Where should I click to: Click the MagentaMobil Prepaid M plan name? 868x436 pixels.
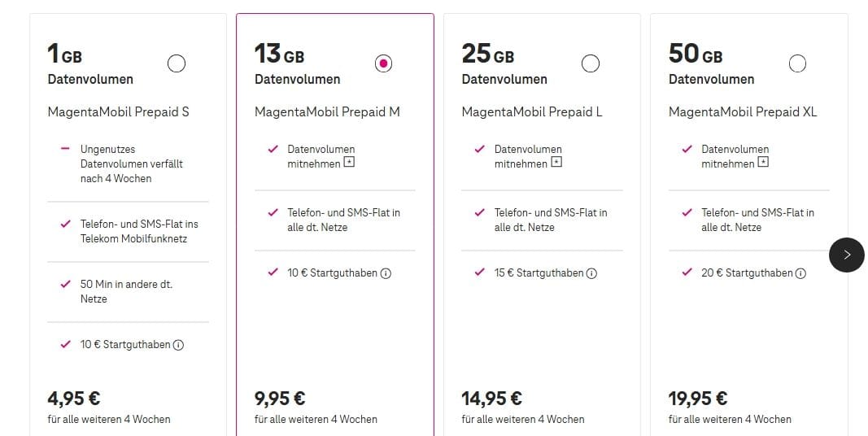click(327, 111)
